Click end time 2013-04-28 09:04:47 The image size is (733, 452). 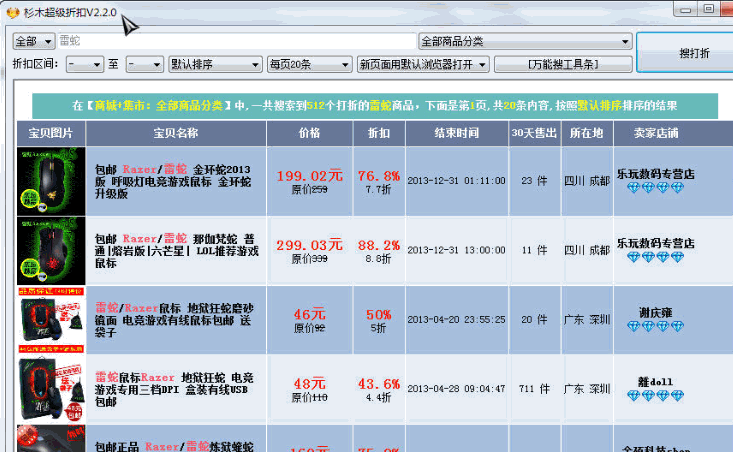457,389
